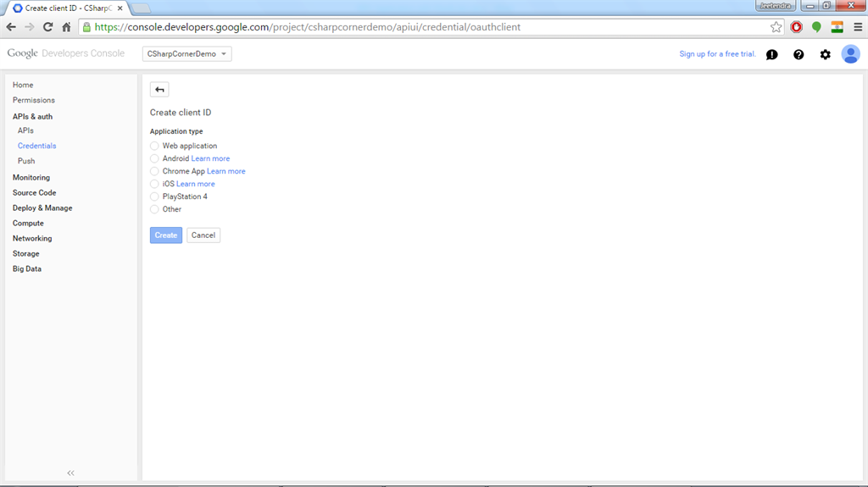This screenshot has height=487, width=868.
Task: Open the help question mark icon
Action: 798,54
